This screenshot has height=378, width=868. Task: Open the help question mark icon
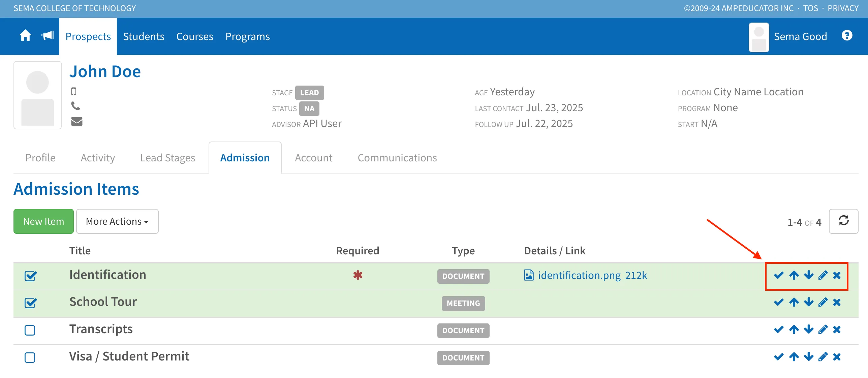847,36
